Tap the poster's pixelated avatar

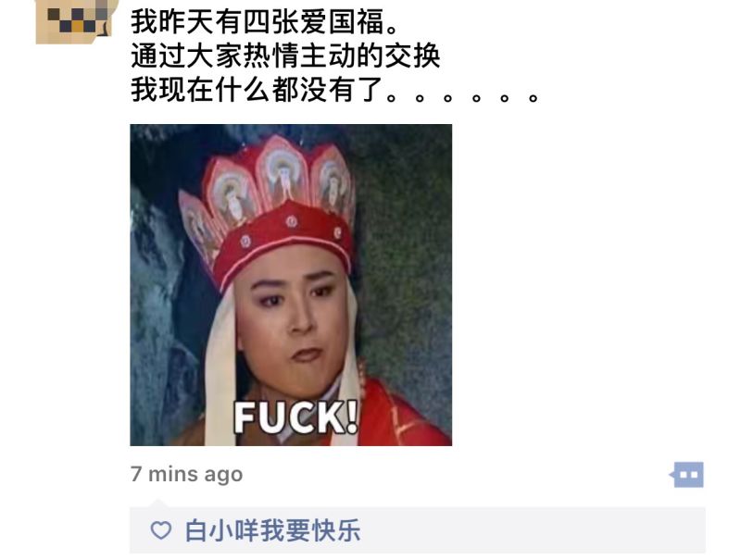[76, 19]
